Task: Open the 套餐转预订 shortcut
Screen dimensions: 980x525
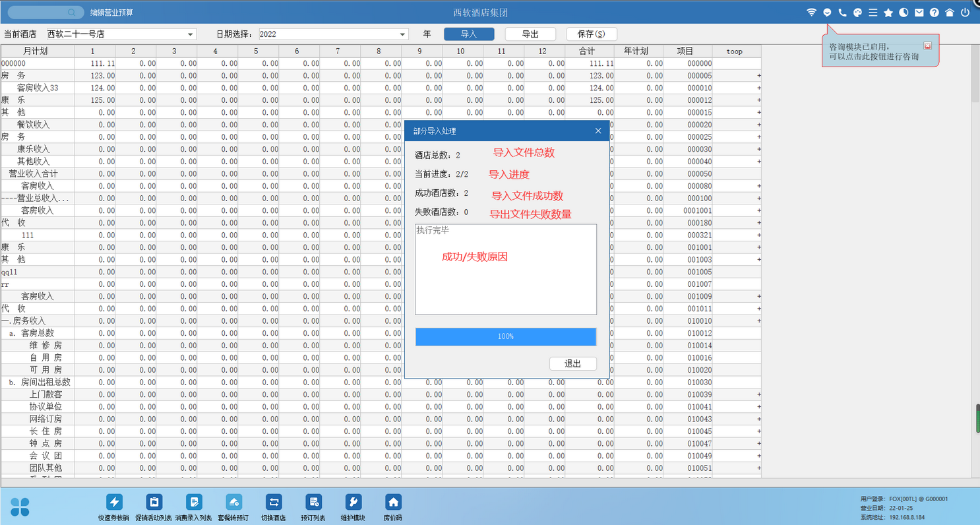Action: [234, 508]
